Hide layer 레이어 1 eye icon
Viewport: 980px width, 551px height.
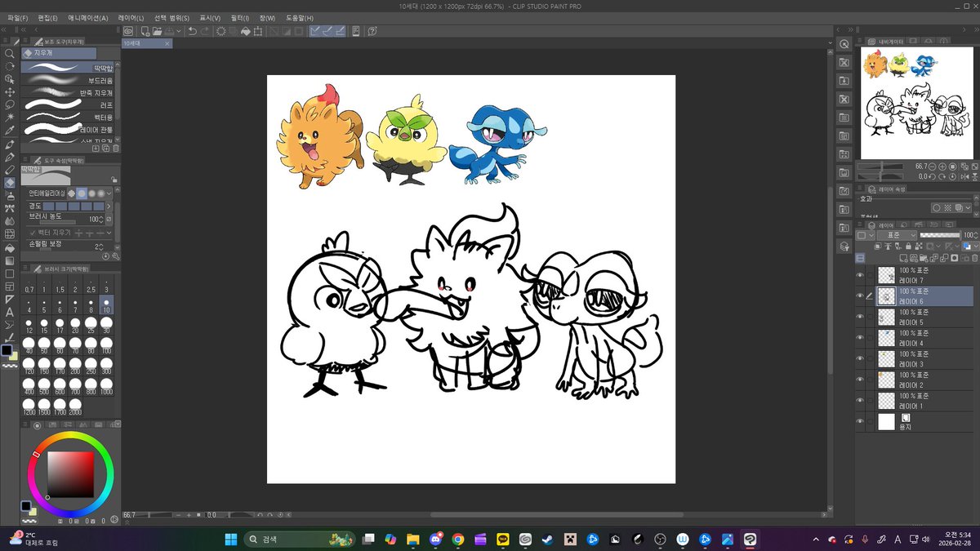click(860, 400)
